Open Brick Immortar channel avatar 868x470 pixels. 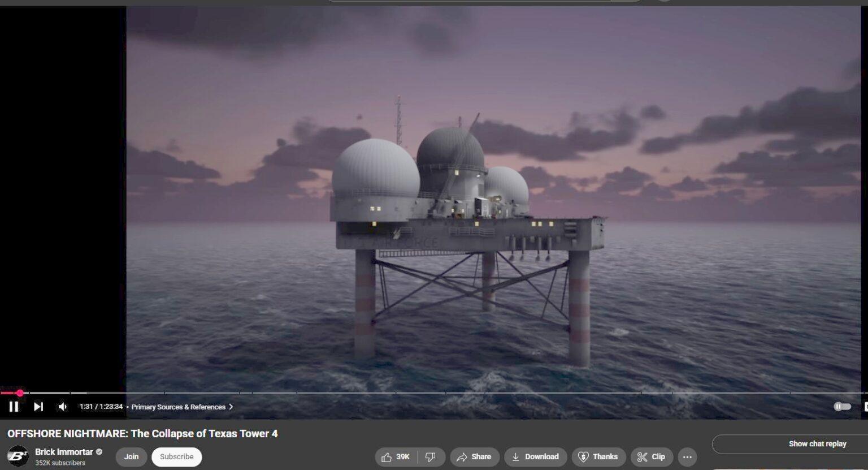coord(18,456)
